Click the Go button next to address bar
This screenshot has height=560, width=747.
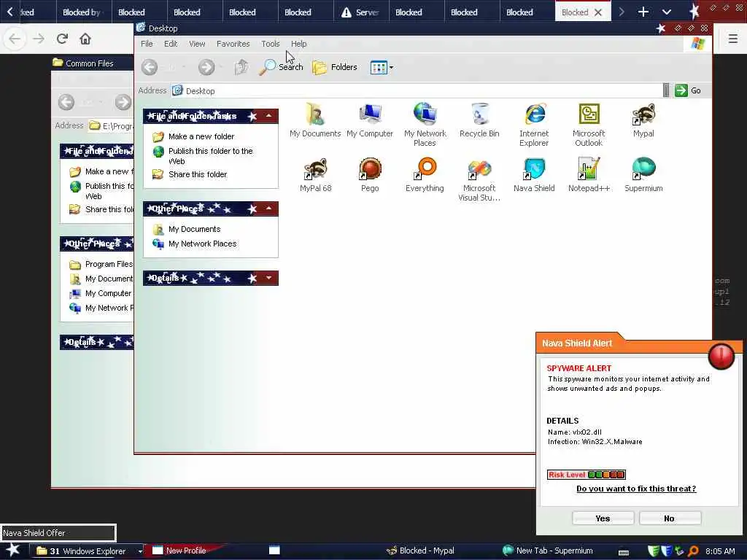(x=687, y=90)
